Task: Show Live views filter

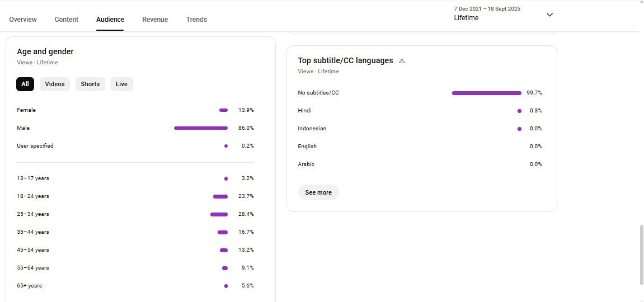Action: (121, 84)
